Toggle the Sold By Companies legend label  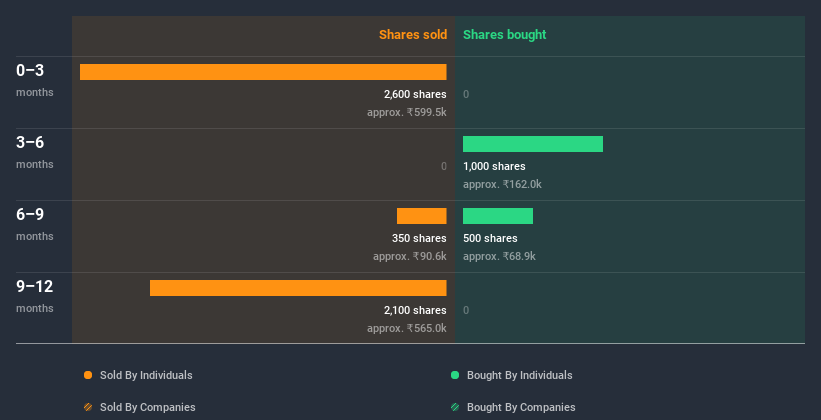(x=148, y=407)
